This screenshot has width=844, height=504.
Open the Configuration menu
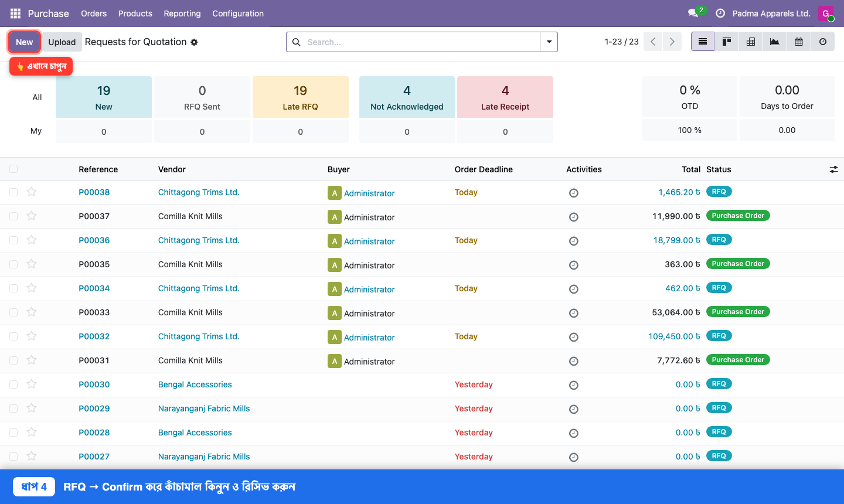tap(238, 13)
